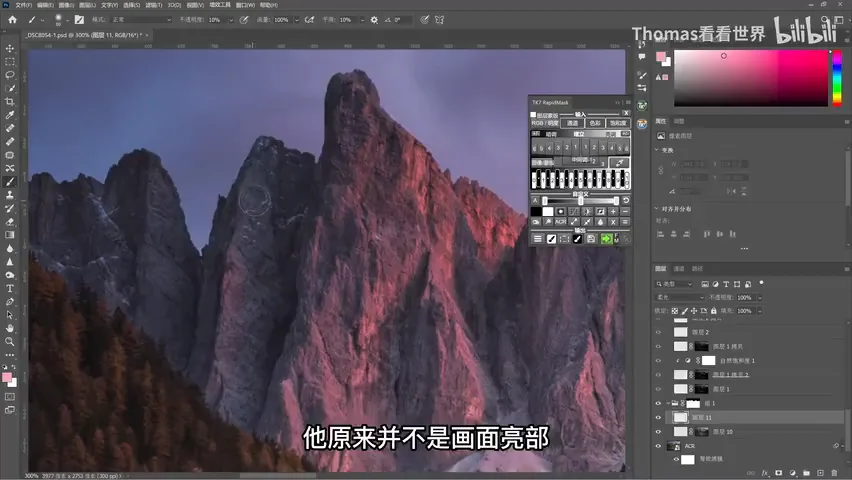The image size is (852, 480).
Task: Click the foreground pink swatch in left toolbar
Action: point(7,378)
